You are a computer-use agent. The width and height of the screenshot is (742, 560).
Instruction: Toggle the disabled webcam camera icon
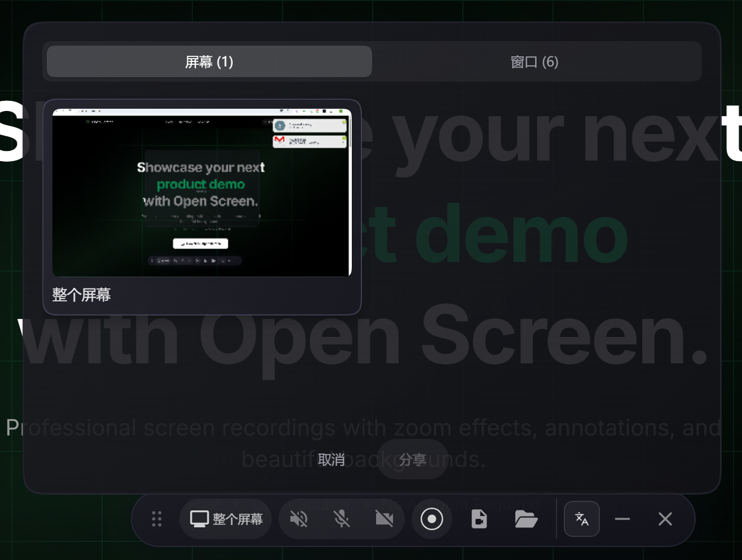point(385,519)
